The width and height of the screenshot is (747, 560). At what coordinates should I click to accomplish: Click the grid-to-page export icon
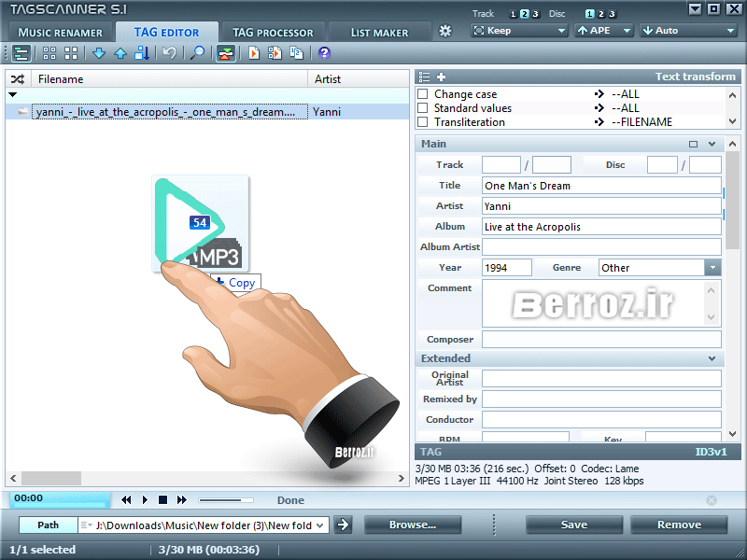275,53
